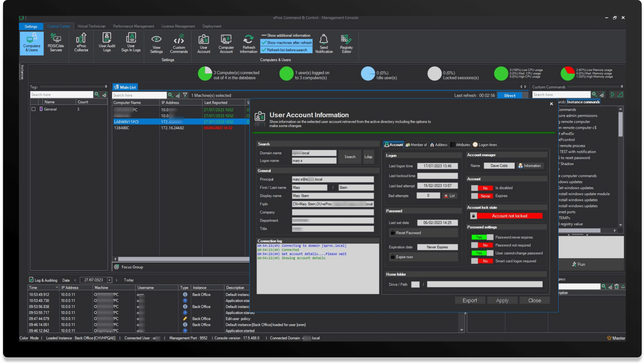Toggle Show additional information option
The height and width of the screenshot is (364, 644).
286,35
